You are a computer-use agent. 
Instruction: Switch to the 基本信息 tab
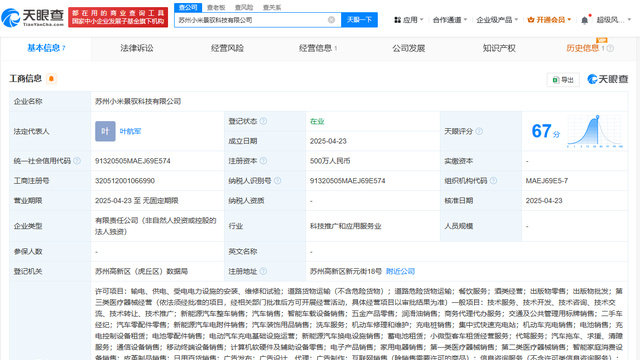(x=46, y=48)
